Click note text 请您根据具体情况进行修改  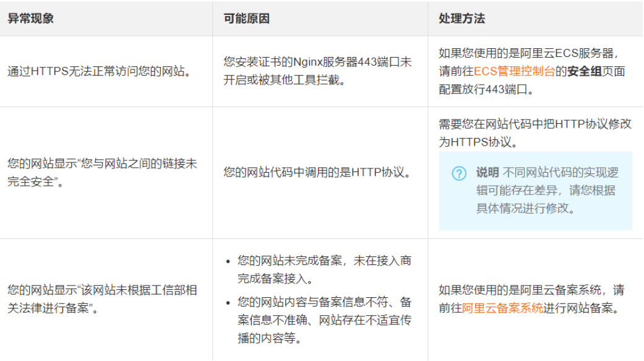(546, 199)
